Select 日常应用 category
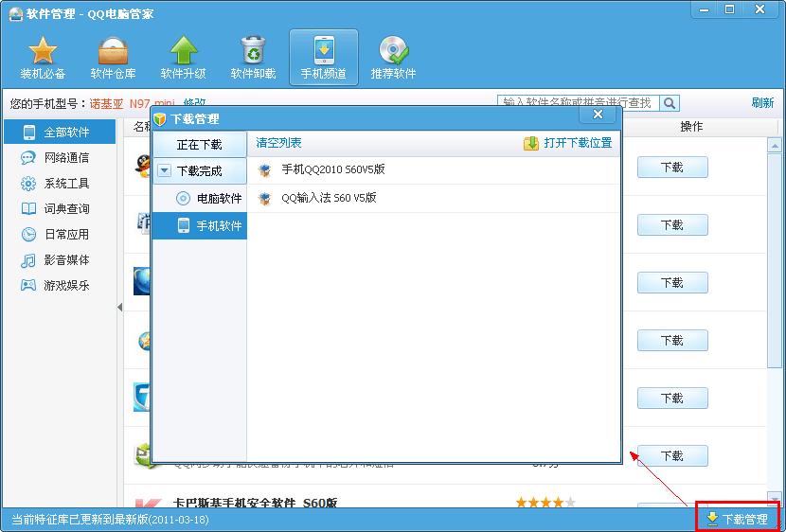This screenshot has height=532, width=786. click(x=60, y=234)
